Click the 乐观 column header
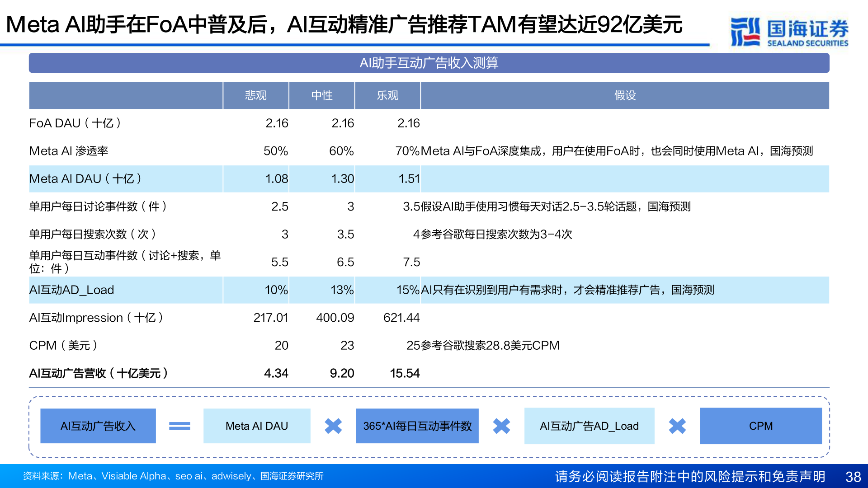 [x=388, y=95]
